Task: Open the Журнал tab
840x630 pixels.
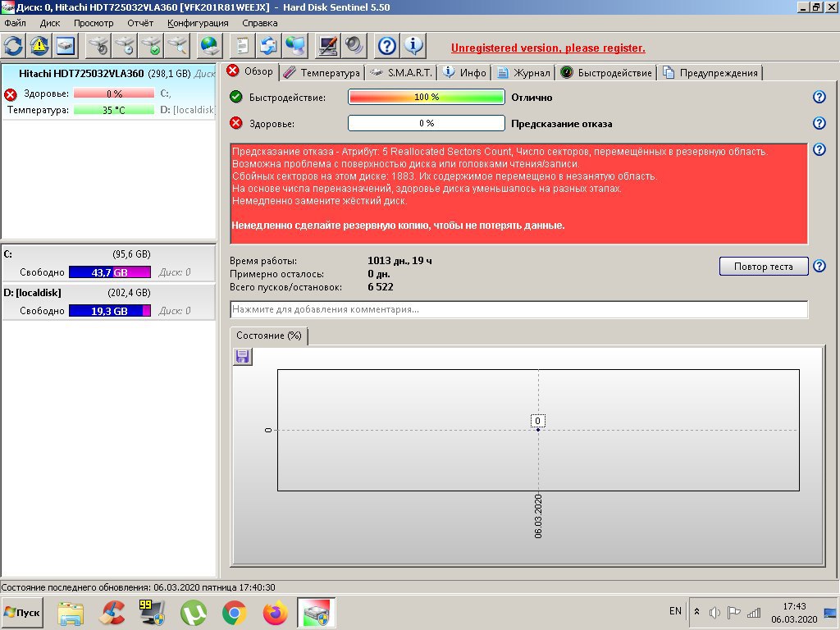Action: point(524,73)
